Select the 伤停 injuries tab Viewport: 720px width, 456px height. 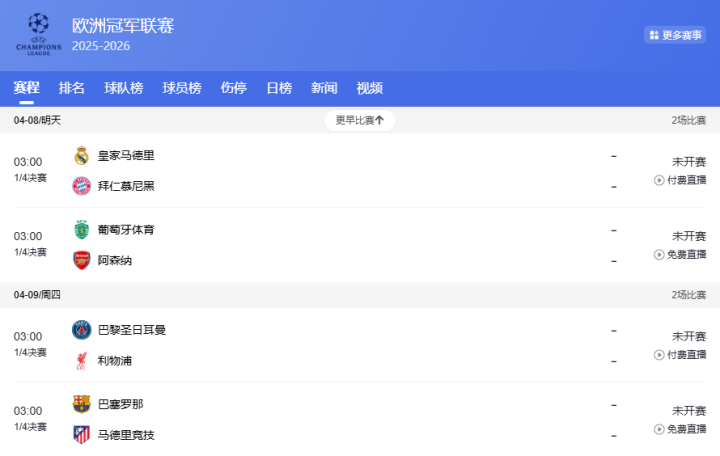click(x=233, y=88)
